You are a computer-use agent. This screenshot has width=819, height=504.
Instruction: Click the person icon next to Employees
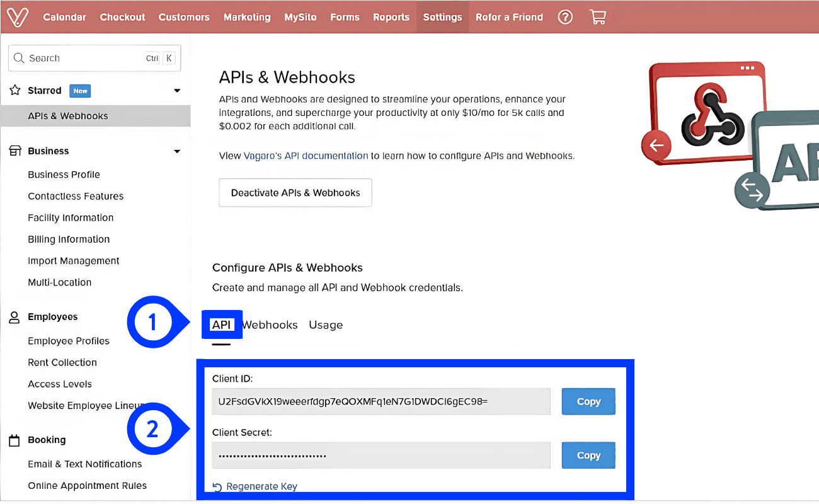click(14, 317)
